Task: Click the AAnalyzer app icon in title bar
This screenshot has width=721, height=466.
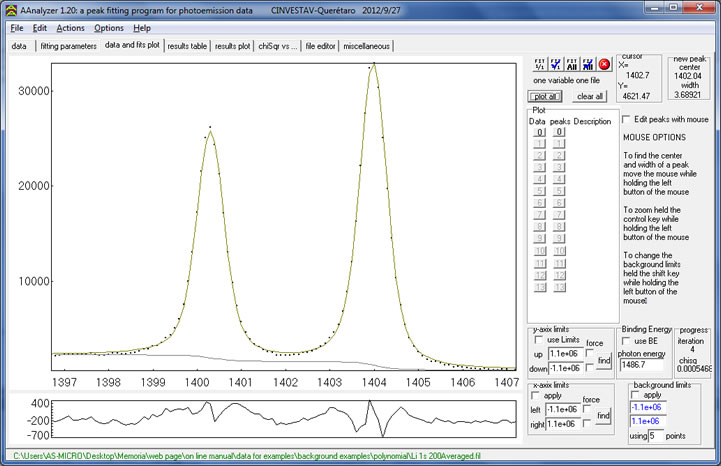Action: click(12, 8)
